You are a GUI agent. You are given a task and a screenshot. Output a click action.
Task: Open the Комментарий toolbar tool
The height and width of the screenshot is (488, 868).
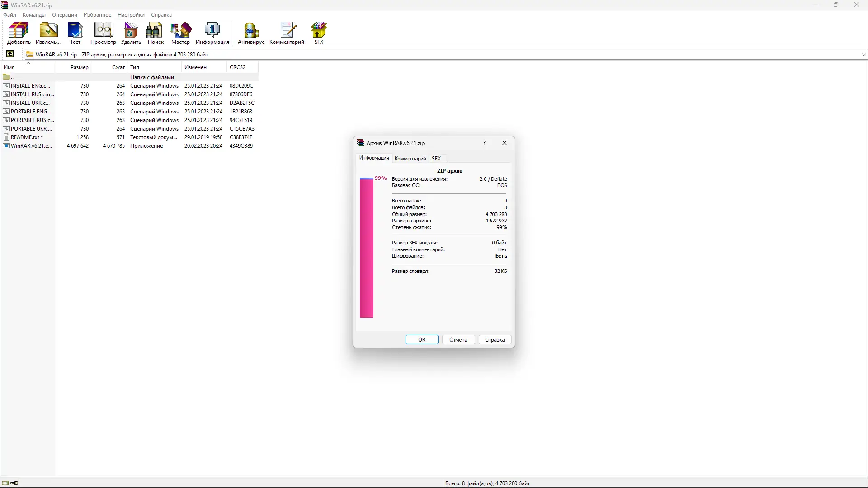pos(287,33)
